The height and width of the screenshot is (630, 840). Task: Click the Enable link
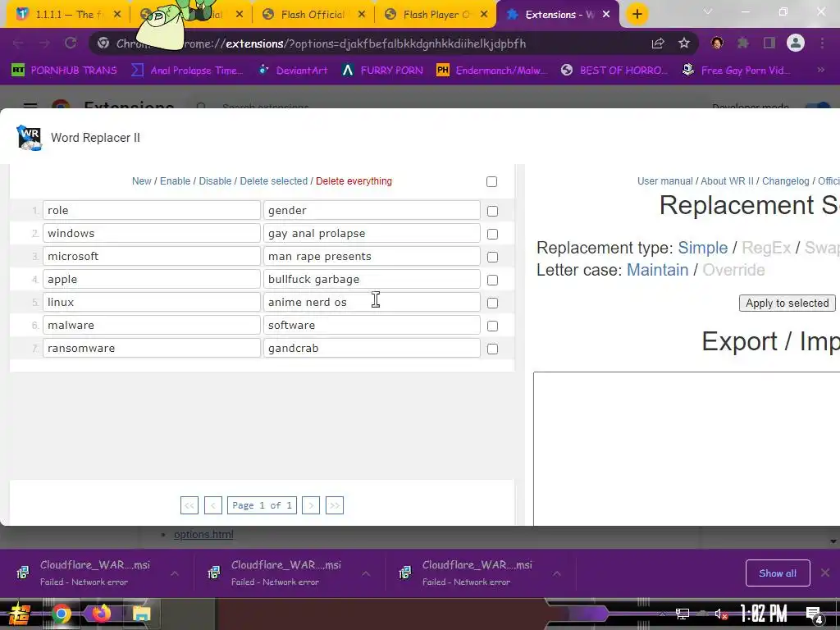point(176,181)
